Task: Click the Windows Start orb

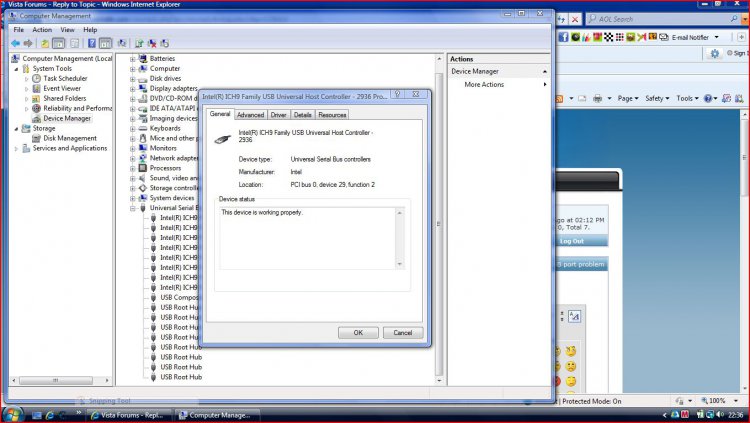Action: [12, 413]
